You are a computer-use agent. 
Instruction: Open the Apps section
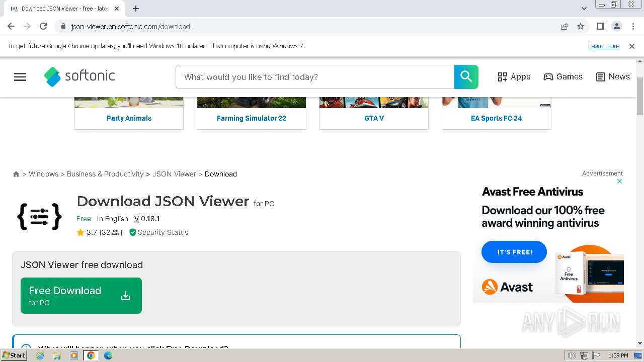514,77
